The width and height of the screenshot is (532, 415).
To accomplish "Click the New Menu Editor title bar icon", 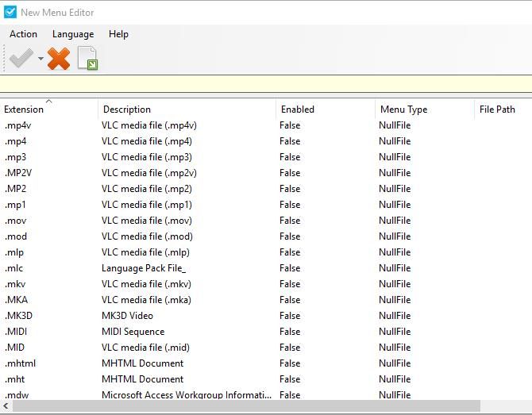I will [10, 12].
